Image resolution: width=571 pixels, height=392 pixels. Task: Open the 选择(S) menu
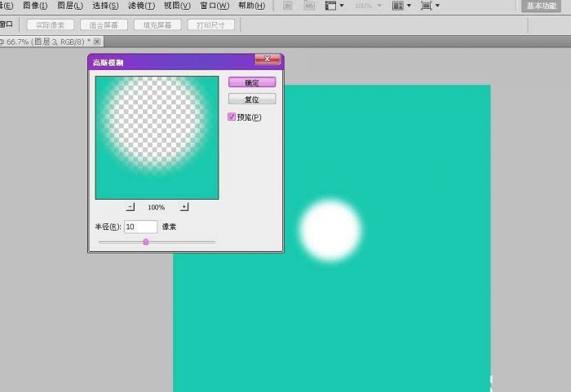(105, 6)
